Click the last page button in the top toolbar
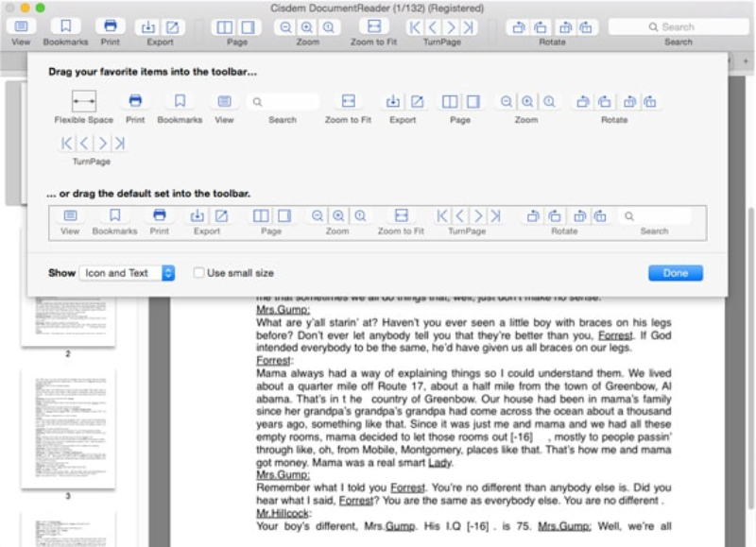The height and width of the screenshot is (547, 756). point(468,26)
